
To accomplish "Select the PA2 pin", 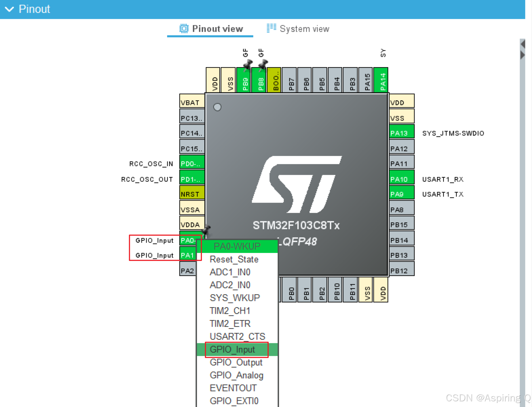I will point(188,269).
